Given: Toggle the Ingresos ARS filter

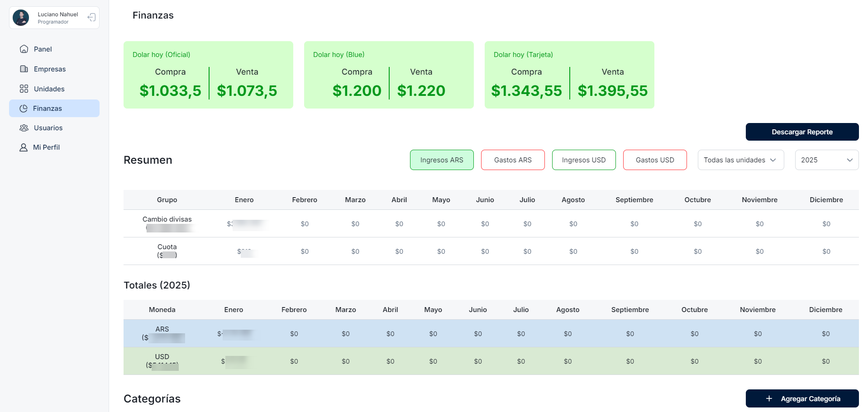Looking at the screenshot, I should pyautogui.click(x=442, y=160).
